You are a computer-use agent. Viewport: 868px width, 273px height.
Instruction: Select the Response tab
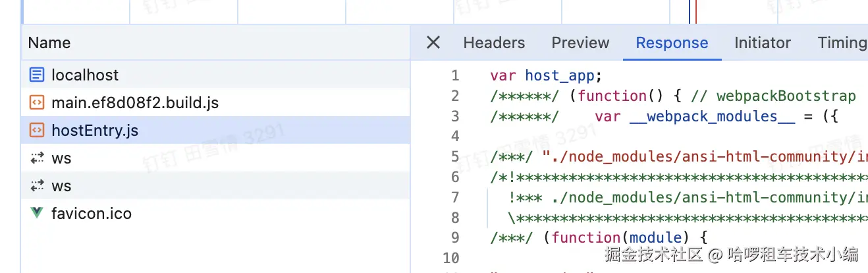(x=672, y=43)
